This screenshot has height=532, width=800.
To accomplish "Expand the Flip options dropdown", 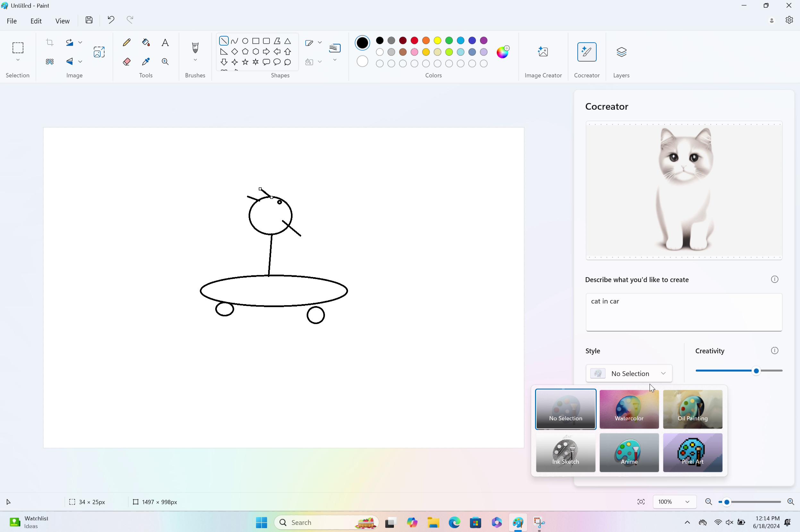I will pos(80,61).
